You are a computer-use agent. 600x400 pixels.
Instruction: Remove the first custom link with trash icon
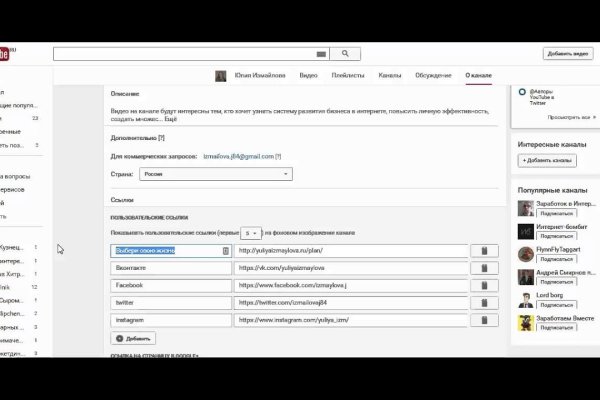(x=484, y=251)
